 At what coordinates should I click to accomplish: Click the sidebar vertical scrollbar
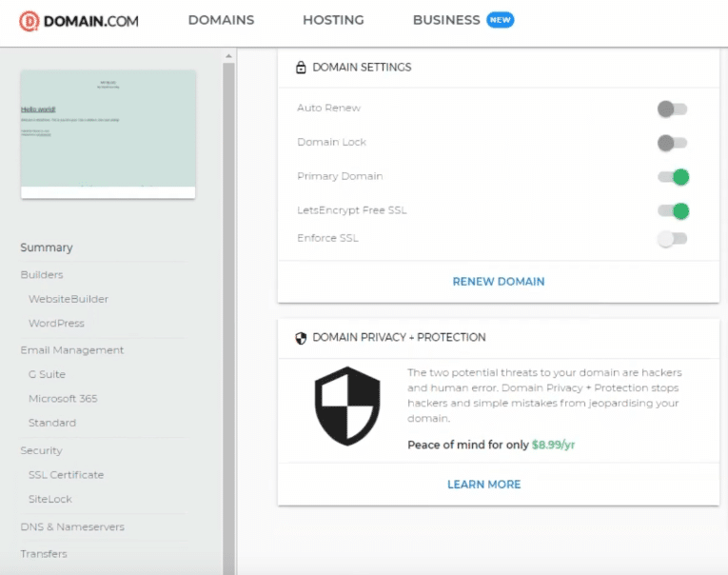coord(228,318)
